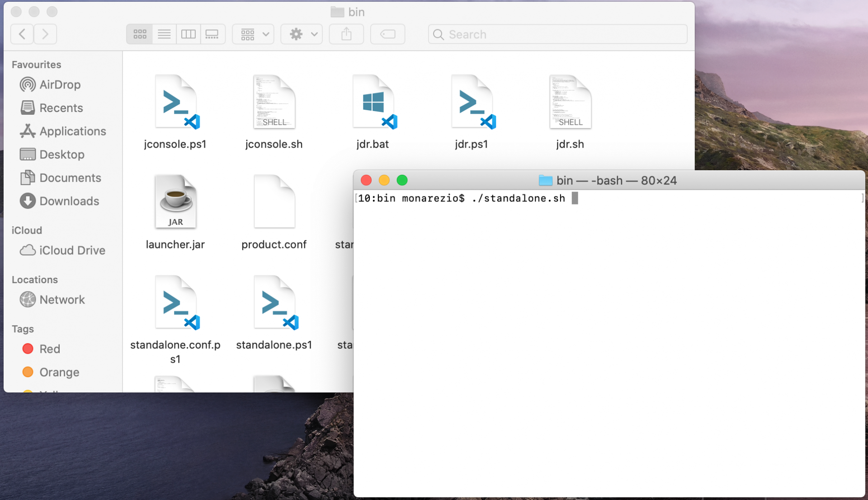Toggle list view in Finder toolbar

(x=165, y=34)
